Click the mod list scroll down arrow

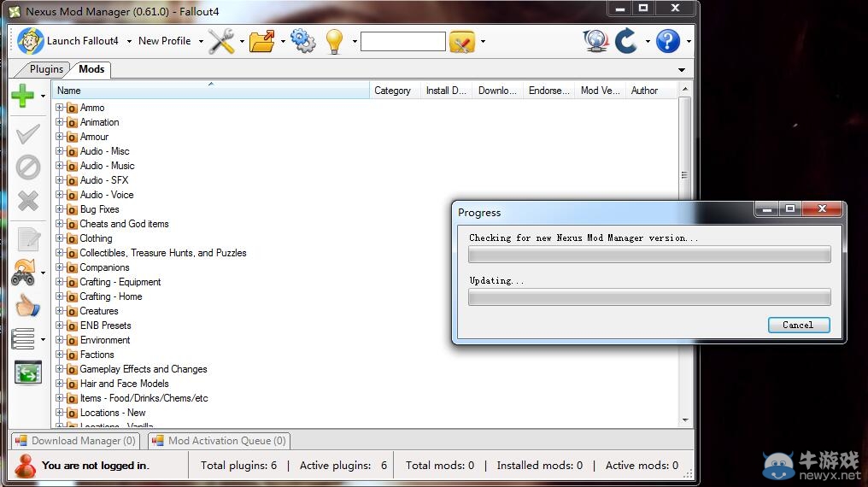click(685, 420)
